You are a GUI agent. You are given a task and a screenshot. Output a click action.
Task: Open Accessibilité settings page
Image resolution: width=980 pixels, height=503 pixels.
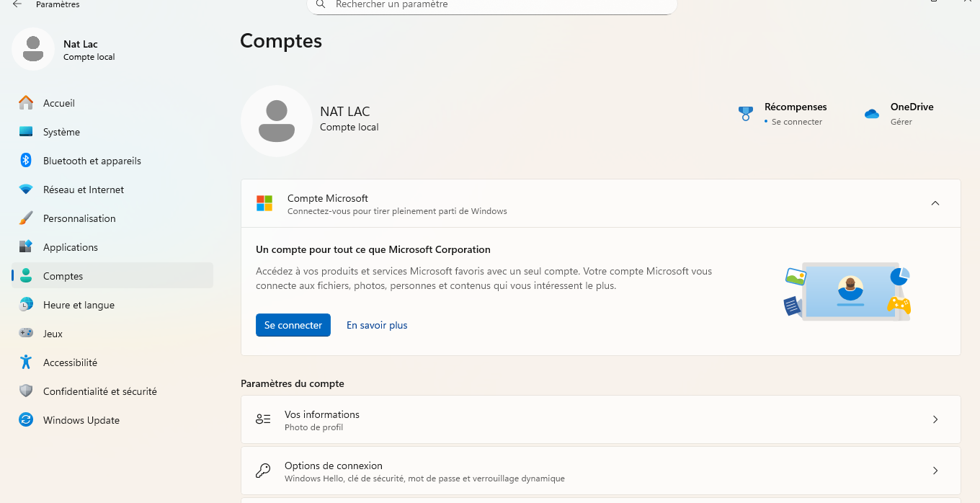[112, 362]
